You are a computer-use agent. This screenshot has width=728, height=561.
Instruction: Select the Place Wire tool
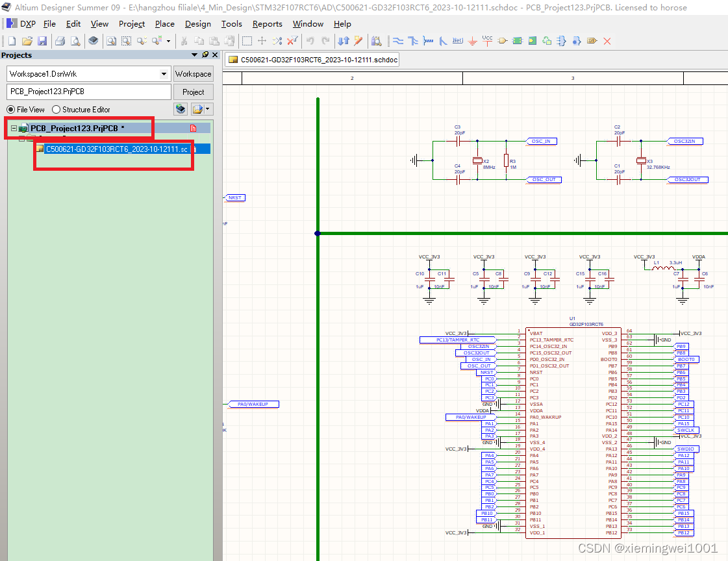tap(397, 40)
